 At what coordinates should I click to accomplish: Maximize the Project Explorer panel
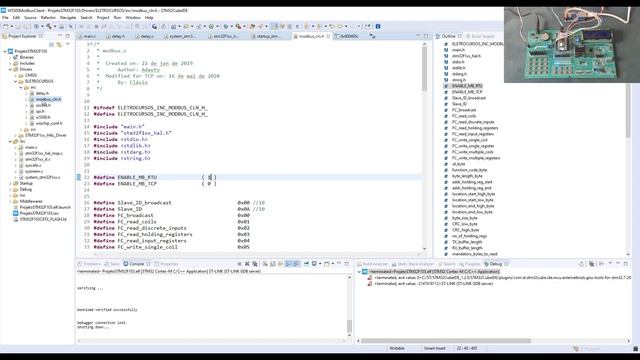tap(68, 36)
